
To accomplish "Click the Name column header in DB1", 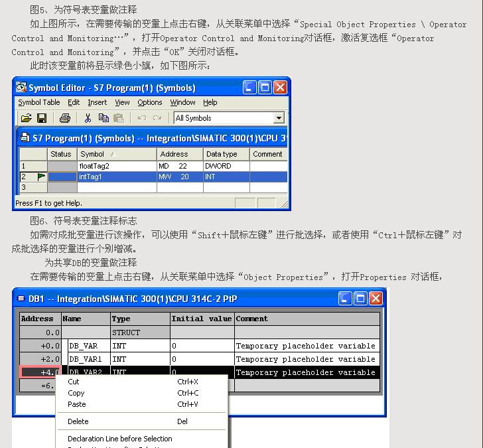I will (86, 319).
